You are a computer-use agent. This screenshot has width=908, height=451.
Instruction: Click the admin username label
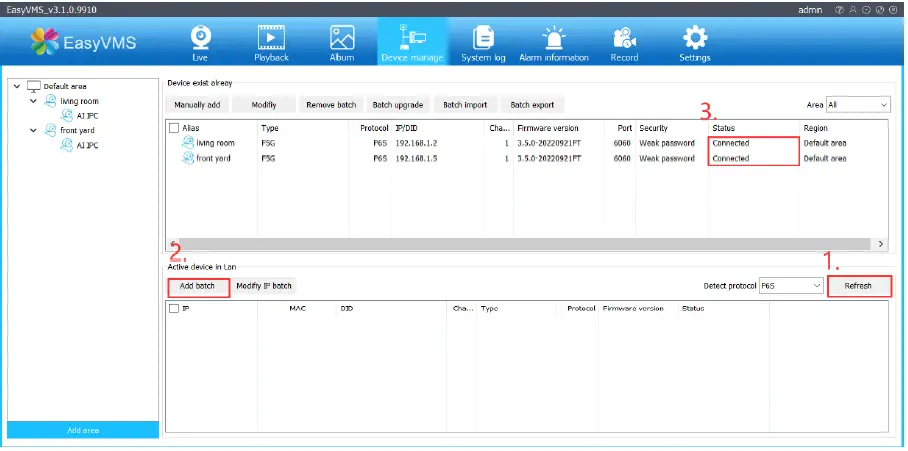point(810,10)
